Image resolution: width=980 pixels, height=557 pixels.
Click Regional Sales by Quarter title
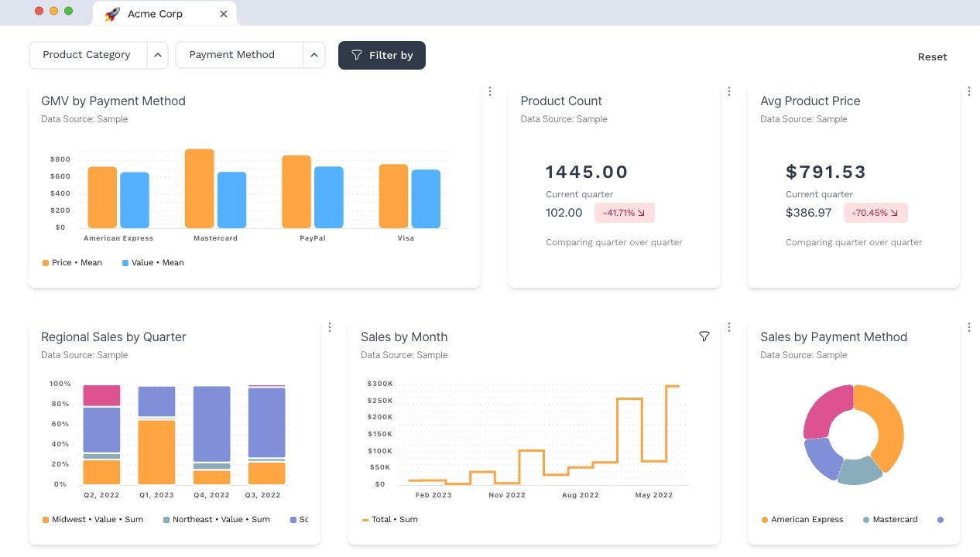click(x=114, y=337)
